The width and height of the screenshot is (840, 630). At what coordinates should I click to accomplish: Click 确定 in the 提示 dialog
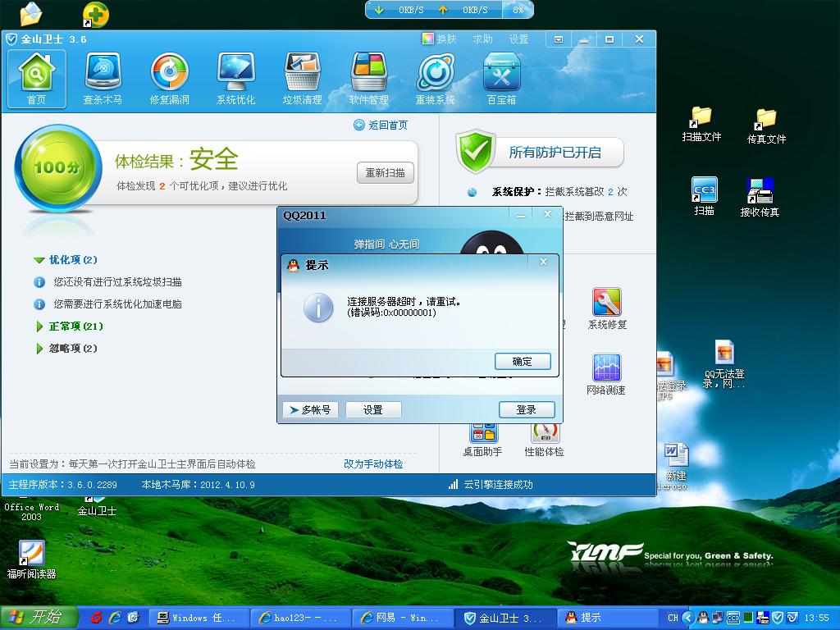click(x=523, y=362)
